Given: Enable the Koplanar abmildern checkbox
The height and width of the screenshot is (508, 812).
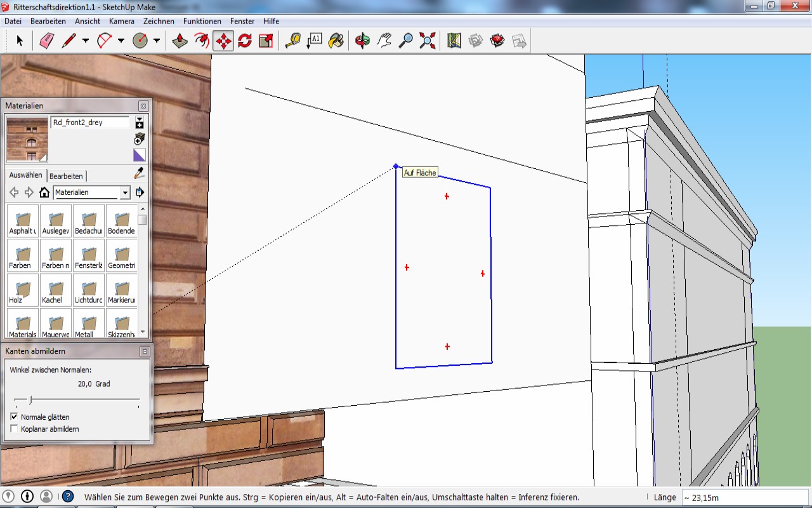Looking at the screenshot, I should point(14,429).
